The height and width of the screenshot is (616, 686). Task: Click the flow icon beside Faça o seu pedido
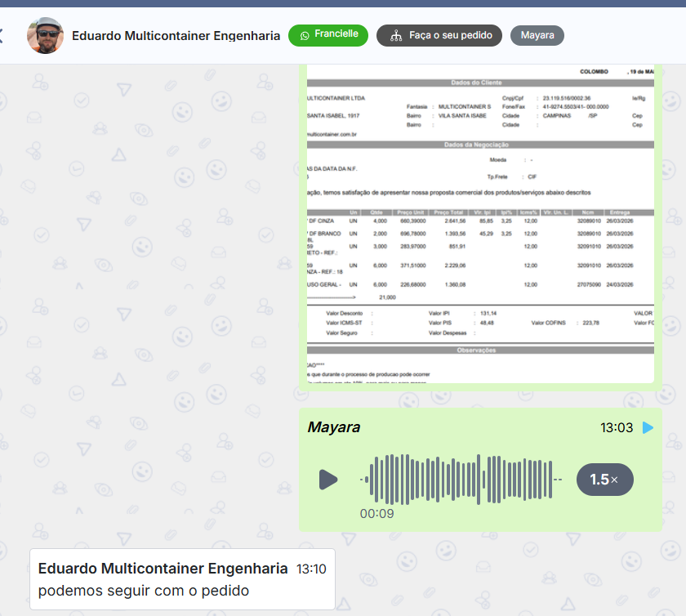pyautogui.click(x=396, y=36)
